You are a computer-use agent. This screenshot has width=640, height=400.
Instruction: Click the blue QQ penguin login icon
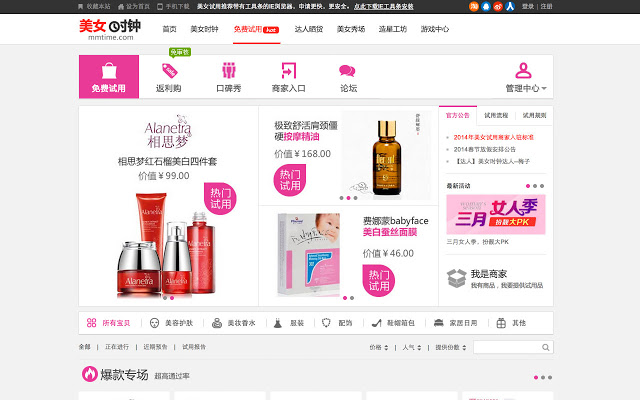point(486,6)
